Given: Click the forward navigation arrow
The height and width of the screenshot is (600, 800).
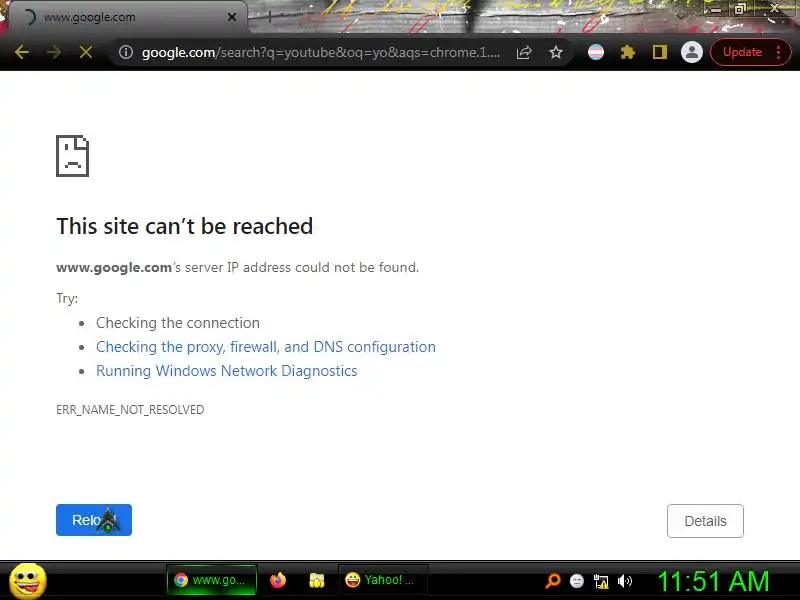Looking at the screenshot, I should 54,52.
